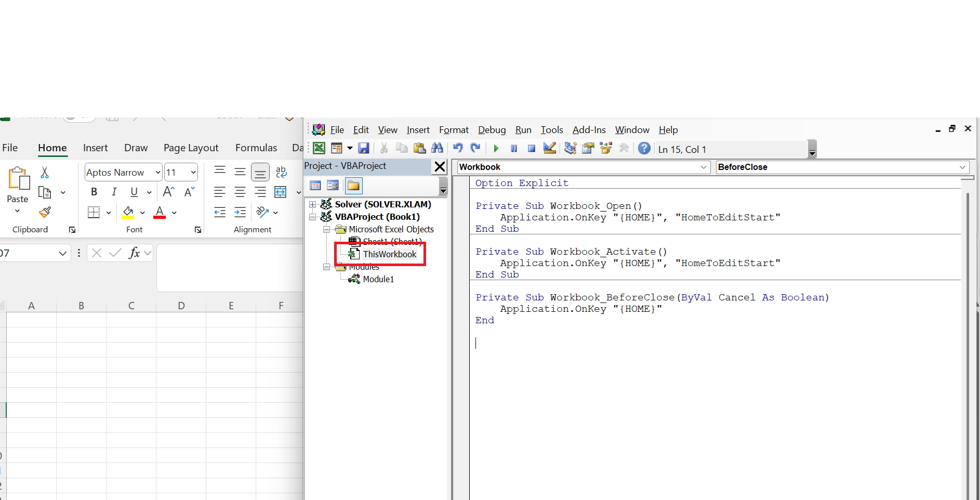Open the Format menu in VBA editor
Viewport: 980px width, 500px height.
[454, 129]
